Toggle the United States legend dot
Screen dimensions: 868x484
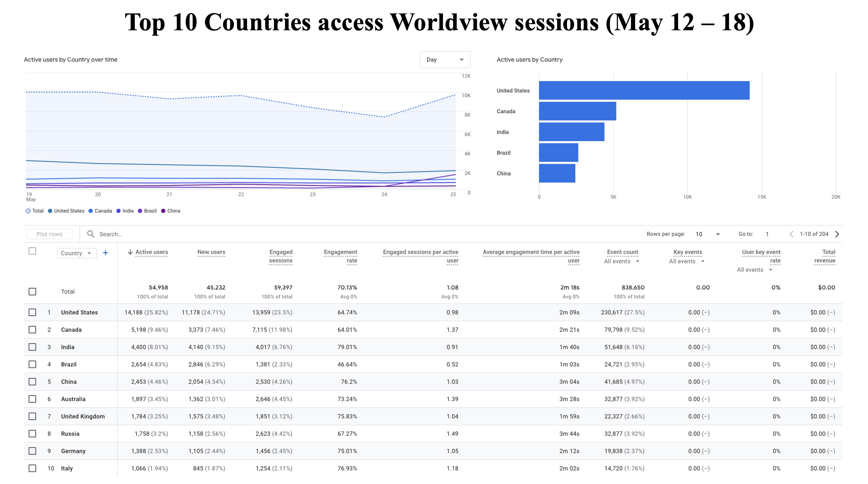click(x=50, y=211)
